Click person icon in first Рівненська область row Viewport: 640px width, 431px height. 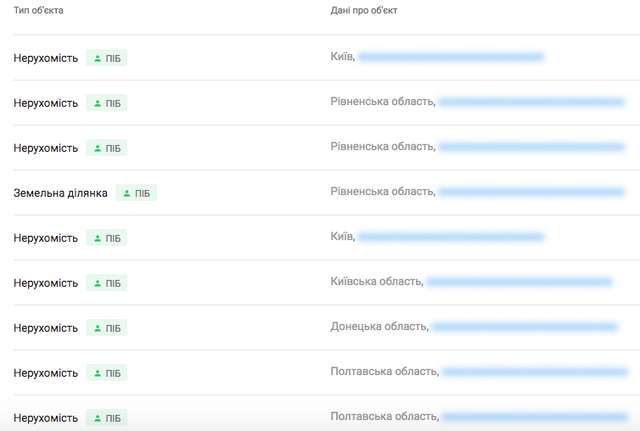pyautogui.click(x=97, y=103)
